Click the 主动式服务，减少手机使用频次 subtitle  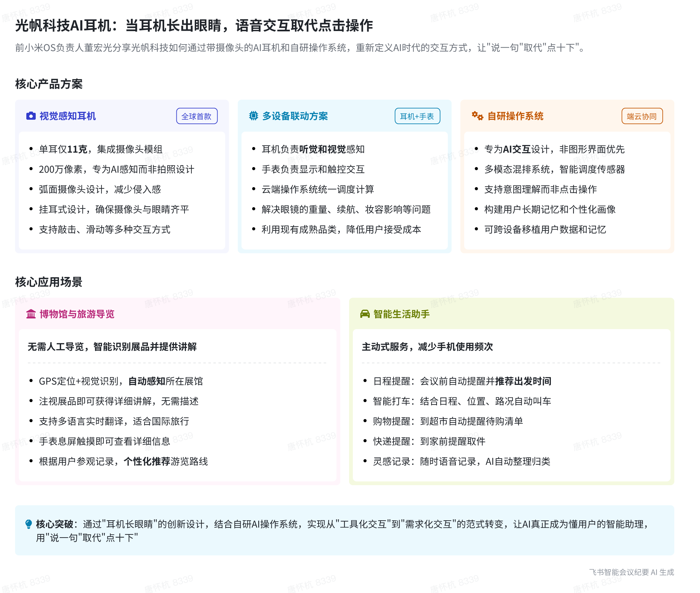[x=427, y=347]
